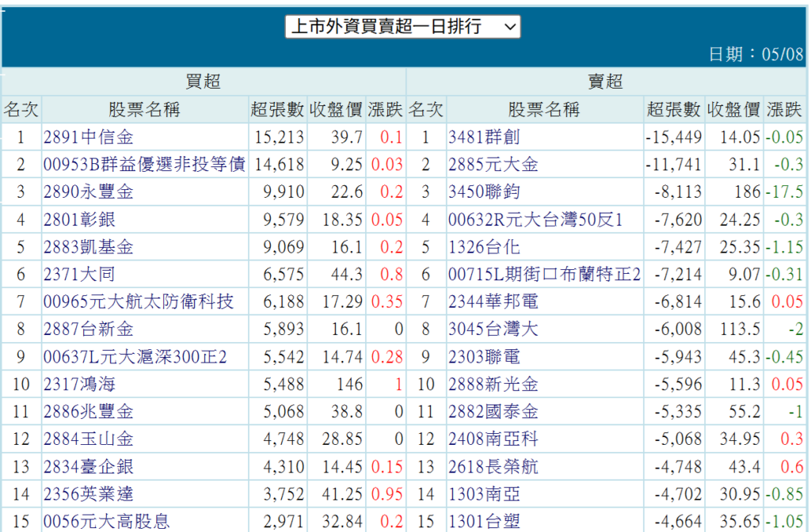Click the -0.85 change value for 南亞
The height and width of the screenshot is (532, 811).
(785, 494)
